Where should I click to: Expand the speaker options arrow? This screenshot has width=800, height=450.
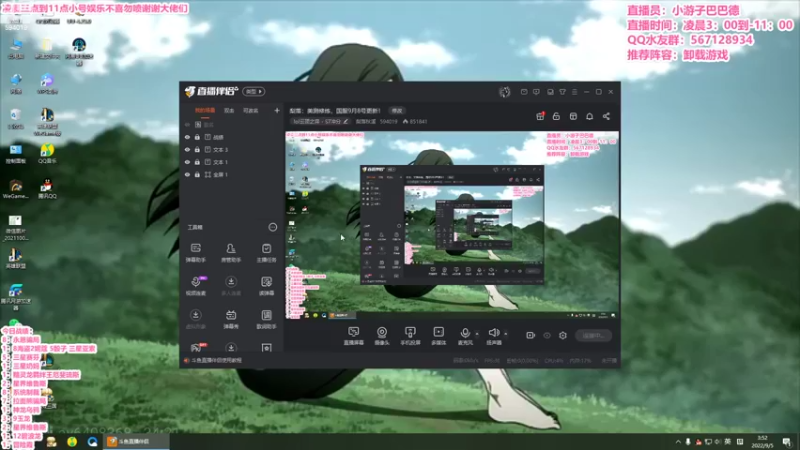506,334
